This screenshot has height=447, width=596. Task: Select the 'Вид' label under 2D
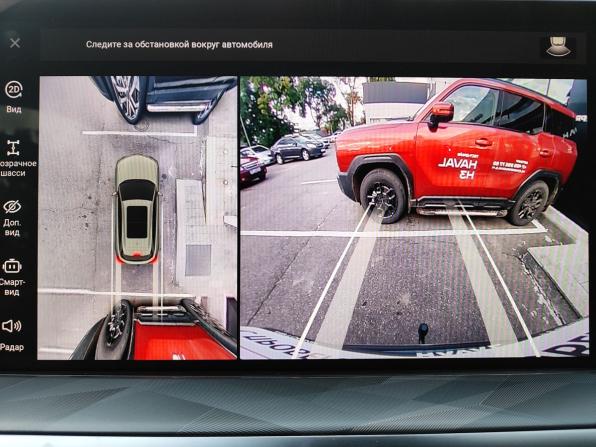[x=14, y=109]
